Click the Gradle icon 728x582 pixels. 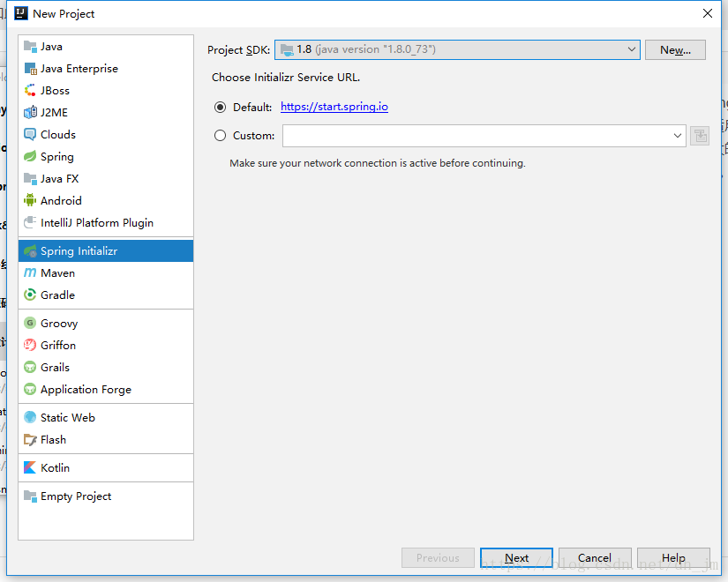pyautogui.click(x=30, y=295)
